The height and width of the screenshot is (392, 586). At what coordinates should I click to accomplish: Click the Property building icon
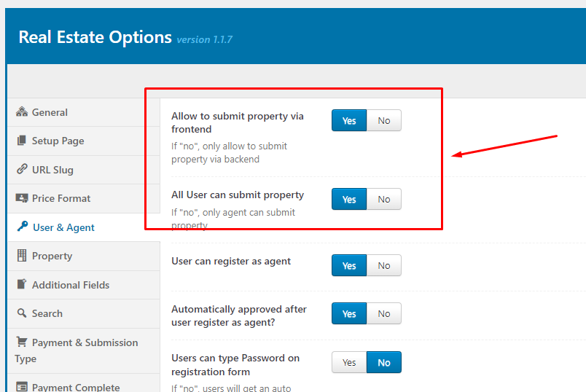[22, 256]
